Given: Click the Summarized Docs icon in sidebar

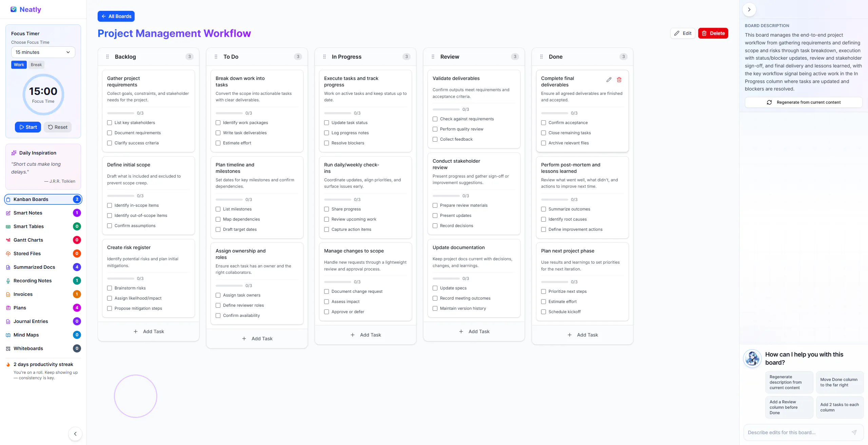Looking at the screenshot, I should 8,267.
